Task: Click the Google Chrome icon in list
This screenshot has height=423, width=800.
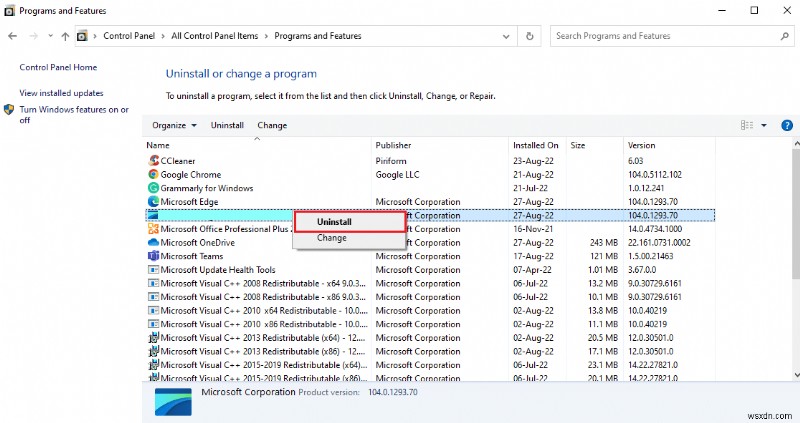Action: pyautogui.click(x=153, y=175)
